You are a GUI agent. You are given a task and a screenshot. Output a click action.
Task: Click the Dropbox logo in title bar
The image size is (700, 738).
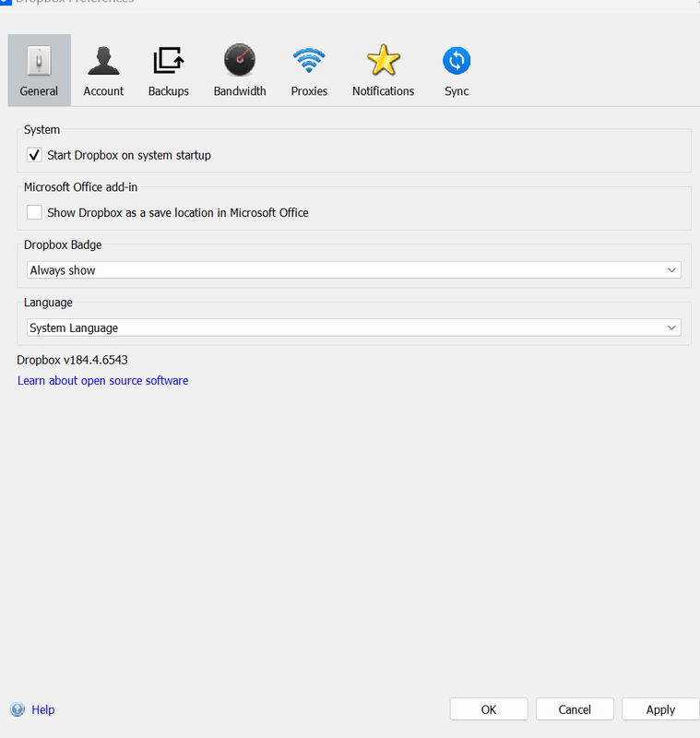[6, 2]
